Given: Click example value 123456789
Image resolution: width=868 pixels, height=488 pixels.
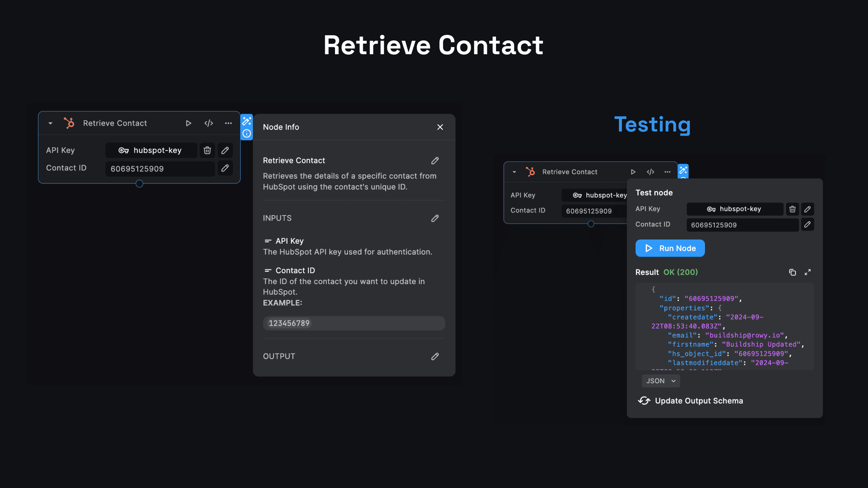Looking at the screenshot, I should 289,323.
